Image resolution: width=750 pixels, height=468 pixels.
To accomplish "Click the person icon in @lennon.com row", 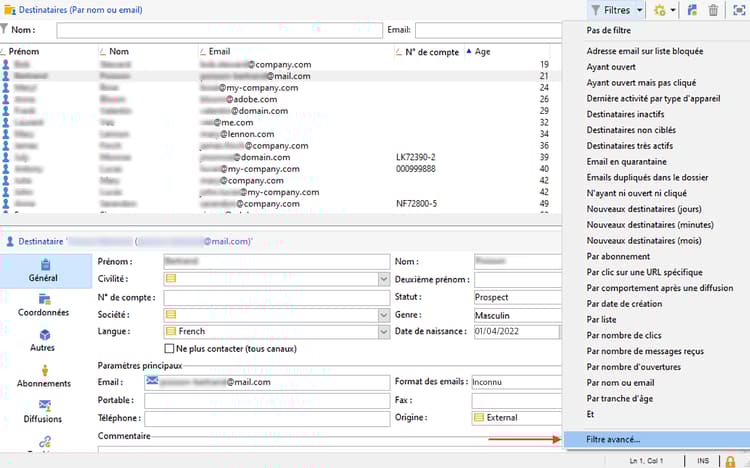I will [5, 134].
